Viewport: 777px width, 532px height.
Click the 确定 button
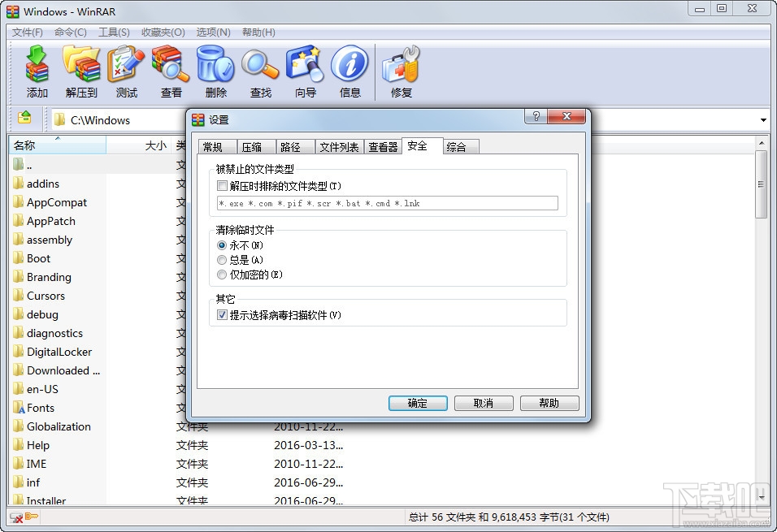[418, 403]
